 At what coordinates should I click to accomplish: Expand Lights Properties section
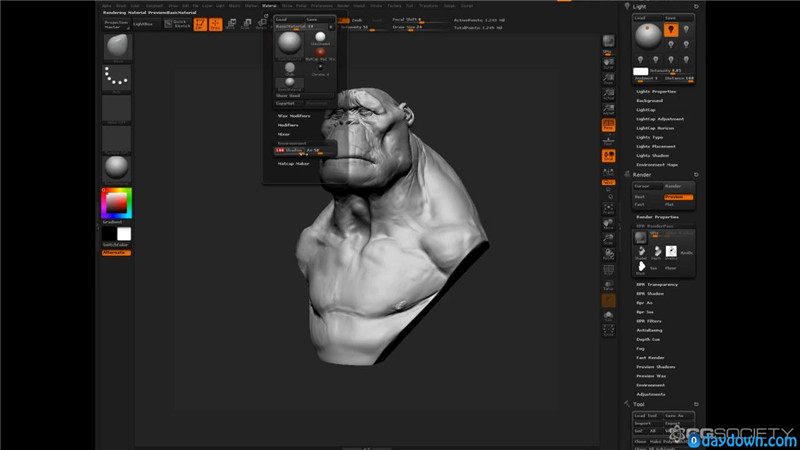[x=656, y=92]
